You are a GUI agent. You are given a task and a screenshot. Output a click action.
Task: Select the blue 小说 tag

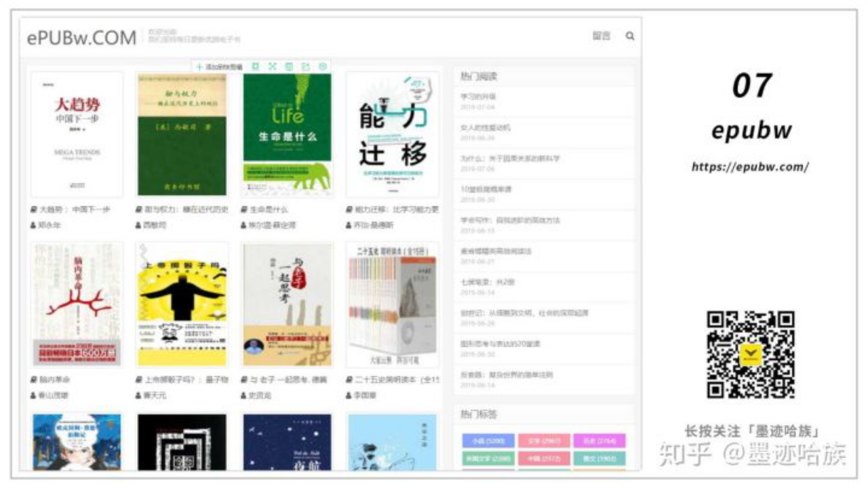[x=488, y=441]
